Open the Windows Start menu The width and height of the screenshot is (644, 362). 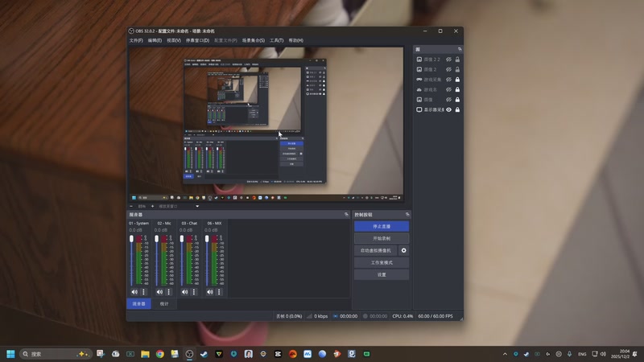[x=10, y=354]
